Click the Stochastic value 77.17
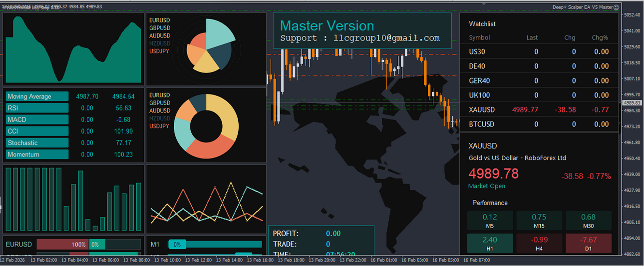644x266 pixels. coord(123,143)
